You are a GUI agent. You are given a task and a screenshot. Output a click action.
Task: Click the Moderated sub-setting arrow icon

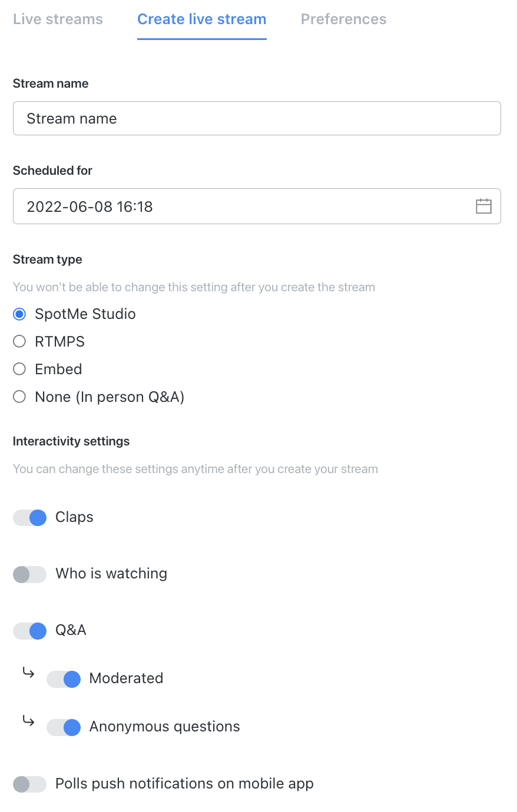[28, 672]
